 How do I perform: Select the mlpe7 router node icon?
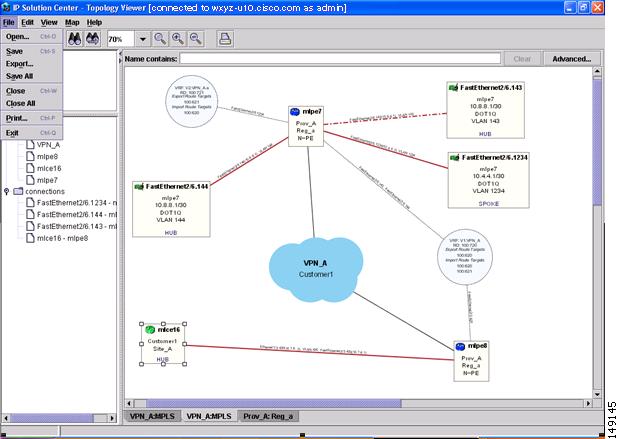tap(295, 112)
